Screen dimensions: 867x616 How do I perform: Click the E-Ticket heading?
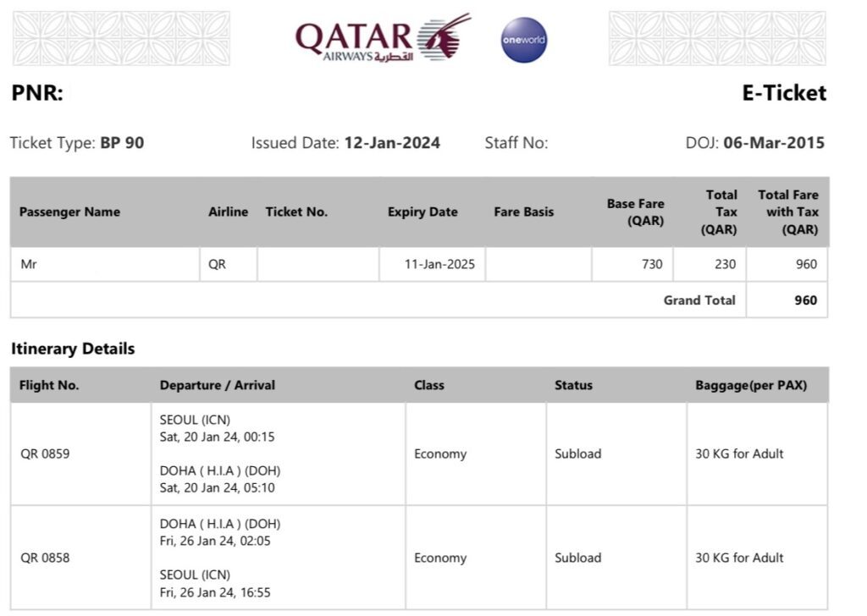click(x=784, y=93)
